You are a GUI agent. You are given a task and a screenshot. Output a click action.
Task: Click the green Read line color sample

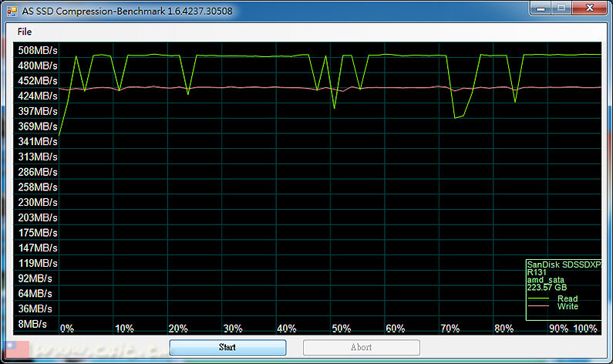538,299
